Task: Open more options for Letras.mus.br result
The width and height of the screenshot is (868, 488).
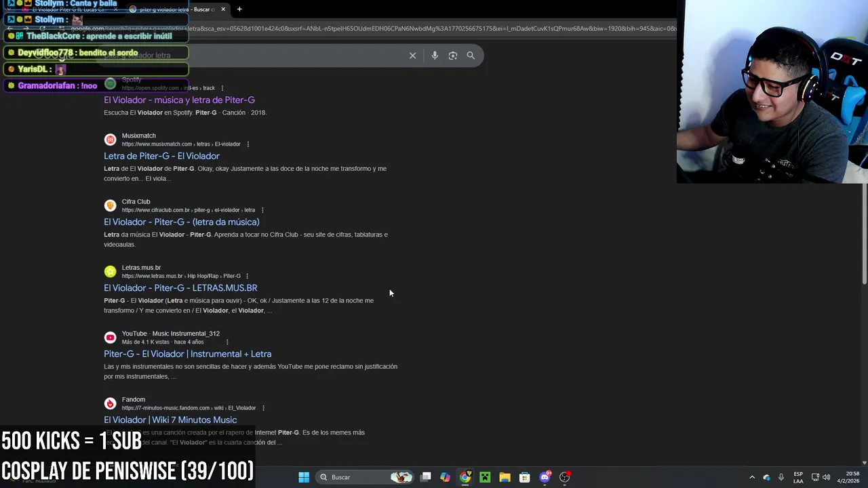Action: (x=247, y=276)
